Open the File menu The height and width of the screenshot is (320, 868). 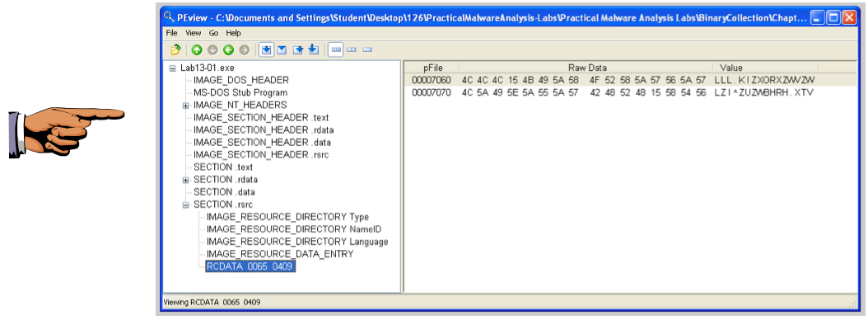point(171,33)
